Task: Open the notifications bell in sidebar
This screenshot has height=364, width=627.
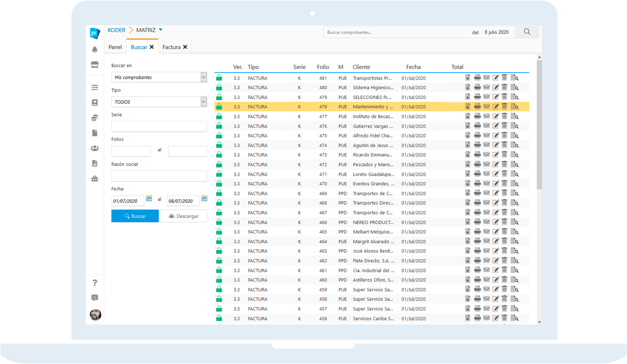Action: 94,50
